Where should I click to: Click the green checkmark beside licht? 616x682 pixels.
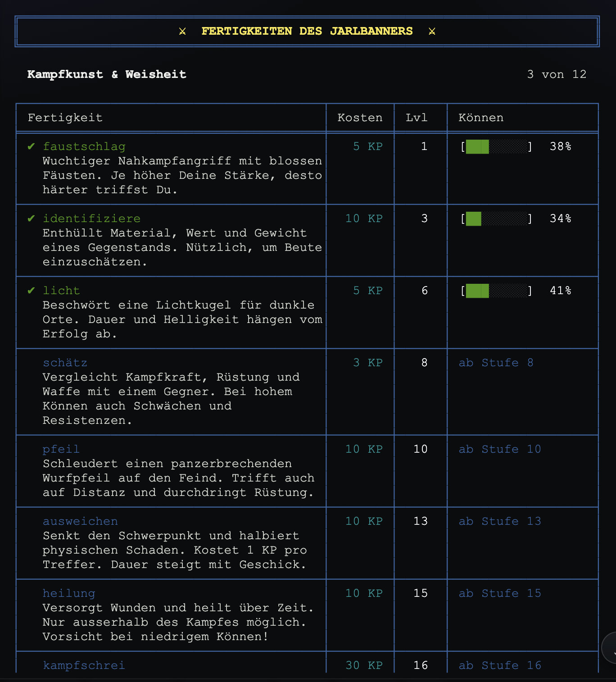31,291
